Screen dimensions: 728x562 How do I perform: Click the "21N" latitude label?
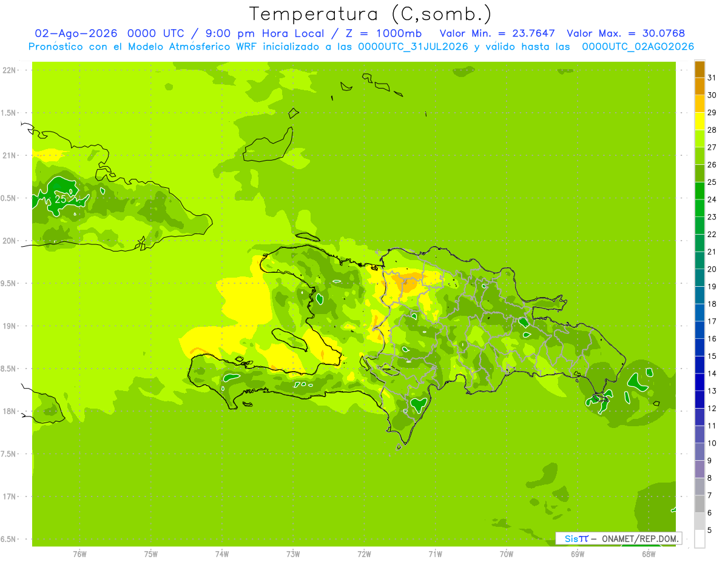click(9, 156)
